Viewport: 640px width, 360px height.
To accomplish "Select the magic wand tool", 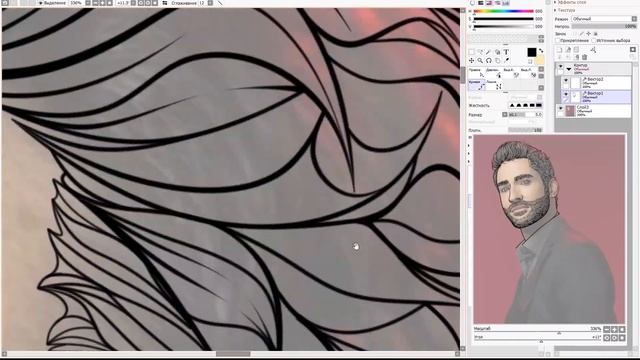I will point(488,52).
